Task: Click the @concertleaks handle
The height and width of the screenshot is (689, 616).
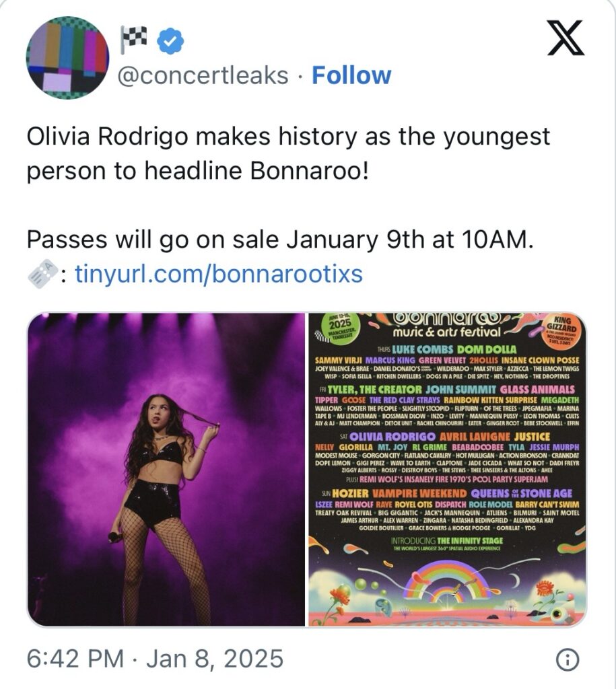Action: point(203,75)
